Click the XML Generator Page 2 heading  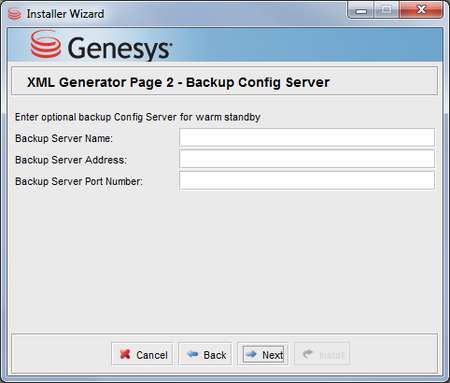[178, 82]
